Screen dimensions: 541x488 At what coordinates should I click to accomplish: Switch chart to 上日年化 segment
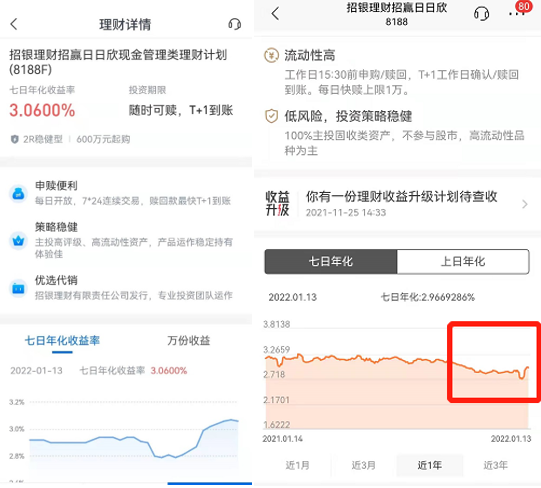click(x=463, y=261)
